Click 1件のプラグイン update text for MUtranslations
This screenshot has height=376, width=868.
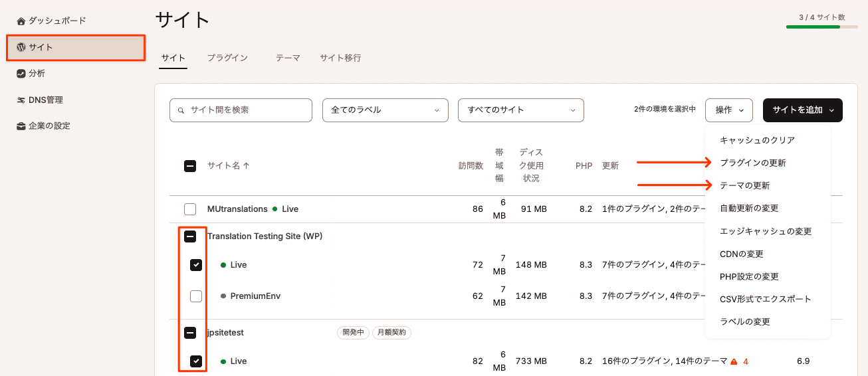(x=633, y=209)
